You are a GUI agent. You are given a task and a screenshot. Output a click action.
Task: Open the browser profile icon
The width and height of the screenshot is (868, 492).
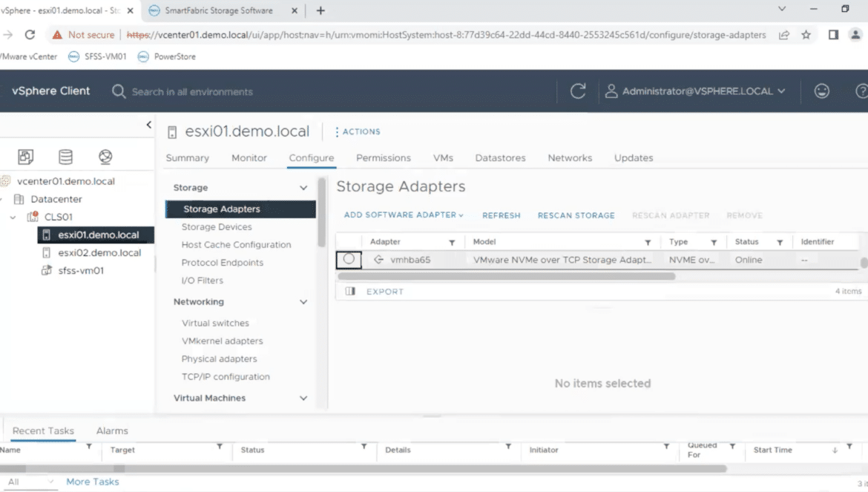coord(855,35)
